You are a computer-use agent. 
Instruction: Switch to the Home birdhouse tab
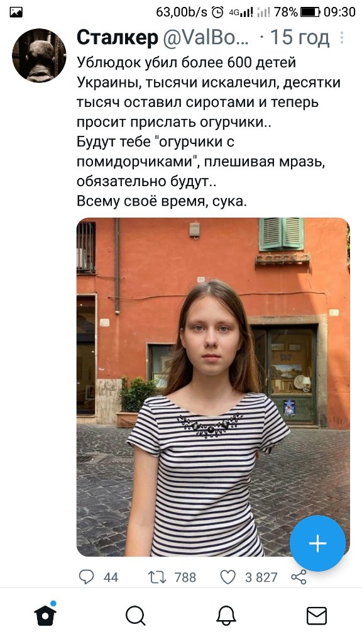[45, 615]
